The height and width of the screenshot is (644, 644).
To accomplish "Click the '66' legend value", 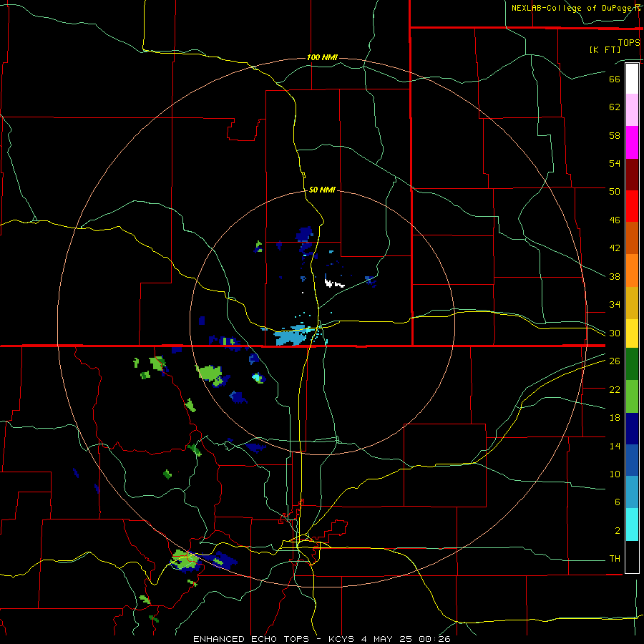I will tap(615, 79).
